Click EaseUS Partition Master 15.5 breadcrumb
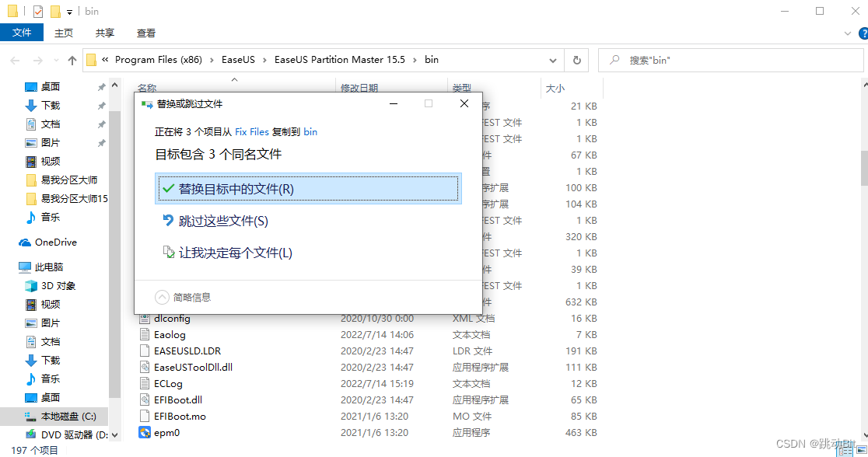Viewport: 868px width, 457px height. (340, 60)
